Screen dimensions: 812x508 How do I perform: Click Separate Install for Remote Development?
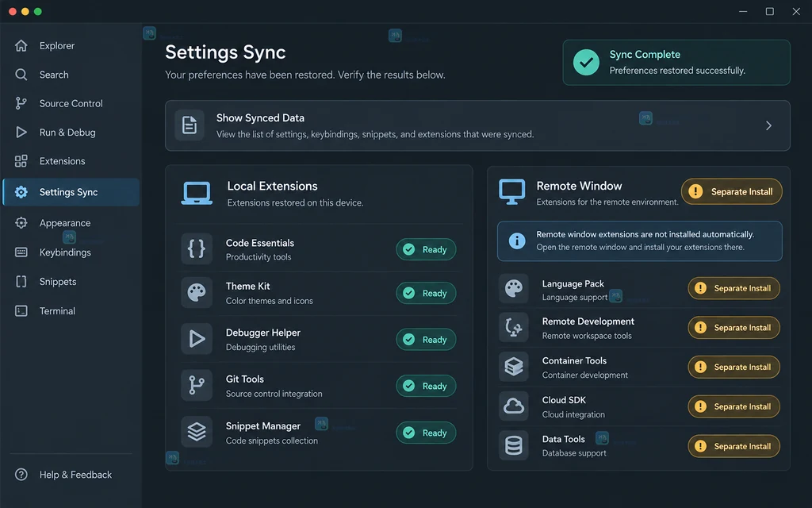tap(733, 328)
